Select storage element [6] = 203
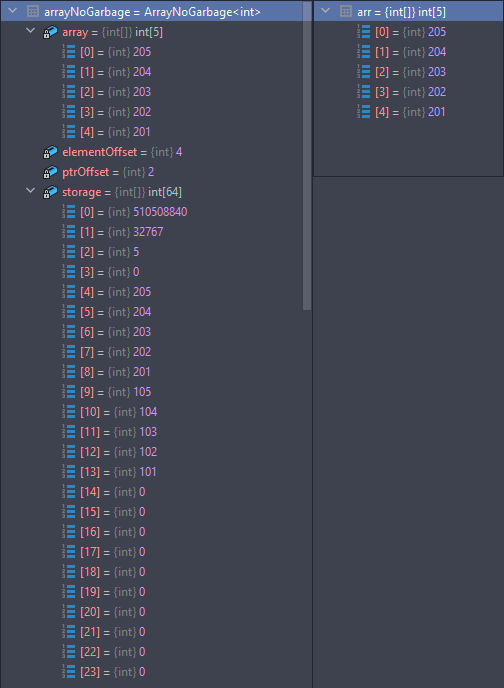Image resolution: width=504 pixels, height=688 pixels. tap(152, 332)
